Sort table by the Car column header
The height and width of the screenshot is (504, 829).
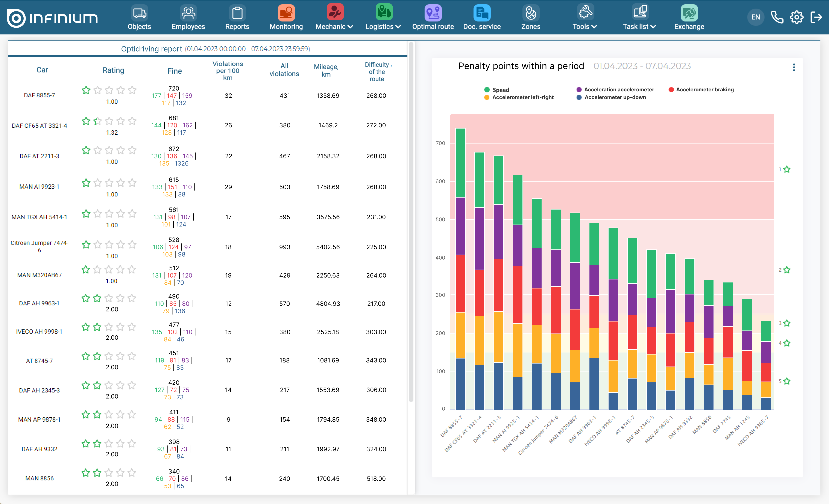point(42,70)
